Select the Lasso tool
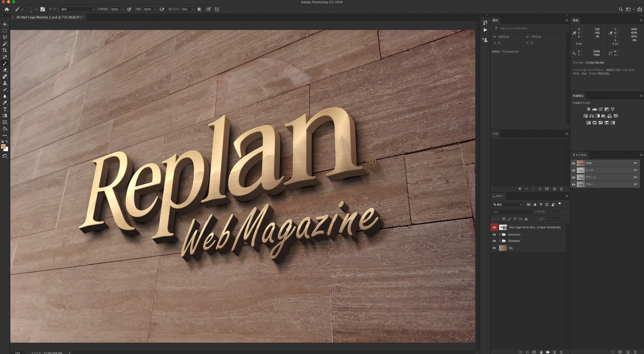Screen dimensions: 644x354 tap(5, 37)
